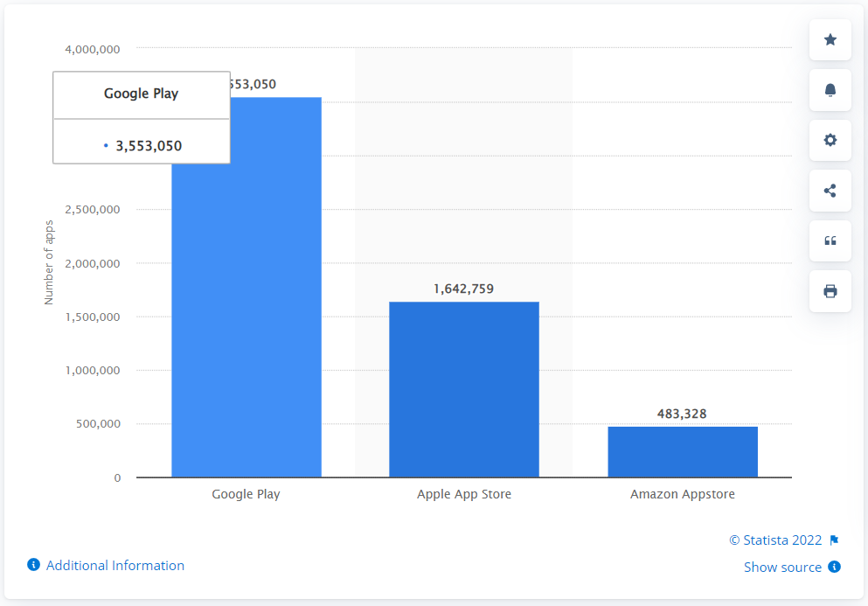Click the tooltip value 3,553,050

149,146
